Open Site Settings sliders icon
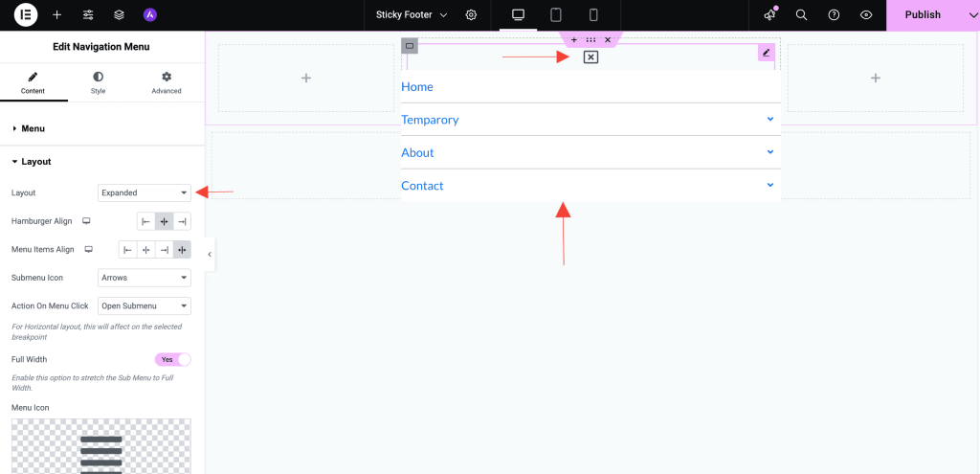The width and height of the screenshot is (980, 474). [88, 15]
